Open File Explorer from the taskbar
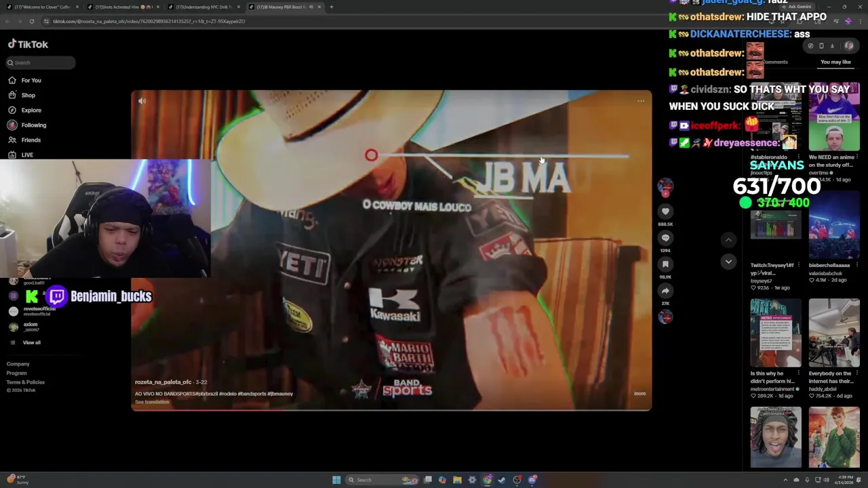The image size is (868, 488). [x=457, y=480]
